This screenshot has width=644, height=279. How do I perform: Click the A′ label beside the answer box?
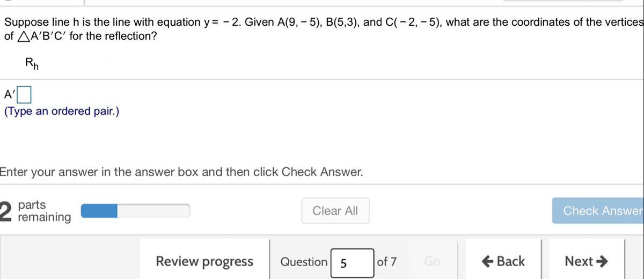[10, 96]
